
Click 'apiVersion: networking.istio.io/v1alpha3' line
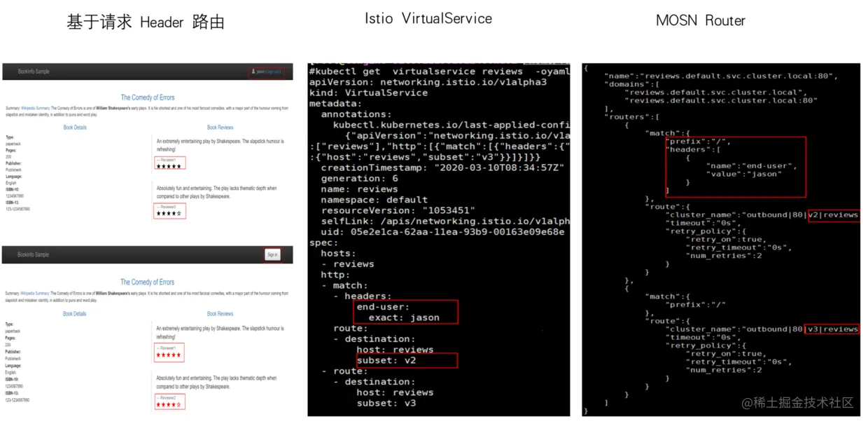point(428,82)
